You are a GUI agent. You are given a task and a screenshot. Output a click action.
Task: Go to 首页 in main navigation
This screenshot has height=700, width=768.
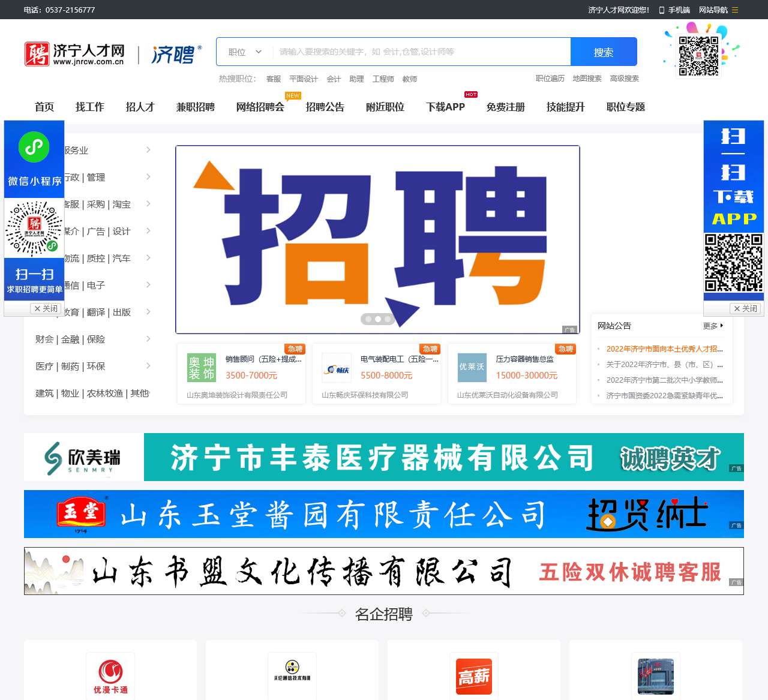44,107
